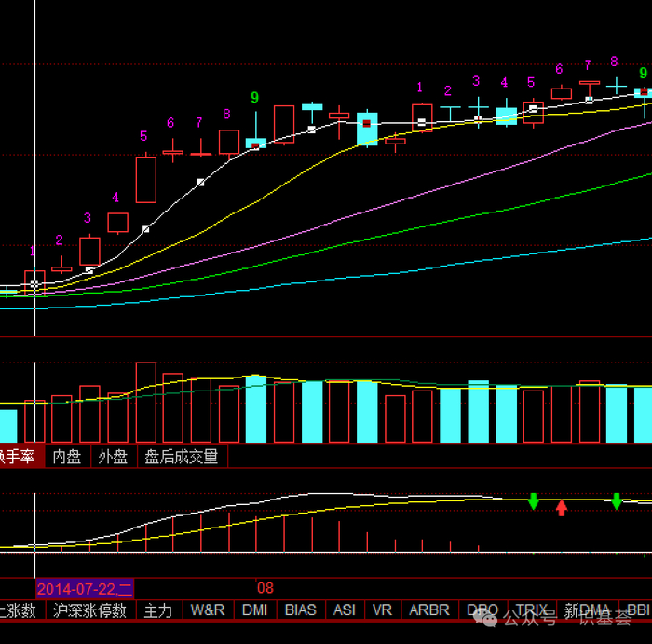
Task: Select the 沪深涨停数 indicator tab
Action: (89, 610)
